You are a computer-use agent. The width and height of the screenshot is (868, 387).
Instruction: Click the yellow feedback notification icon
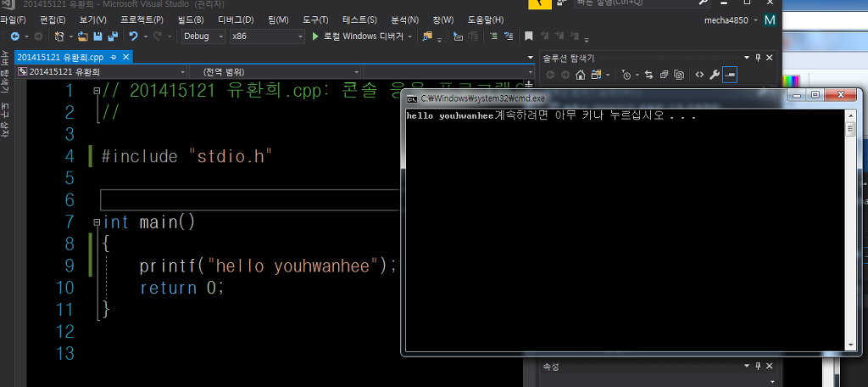pyautogui.click(x=540, y=3)
